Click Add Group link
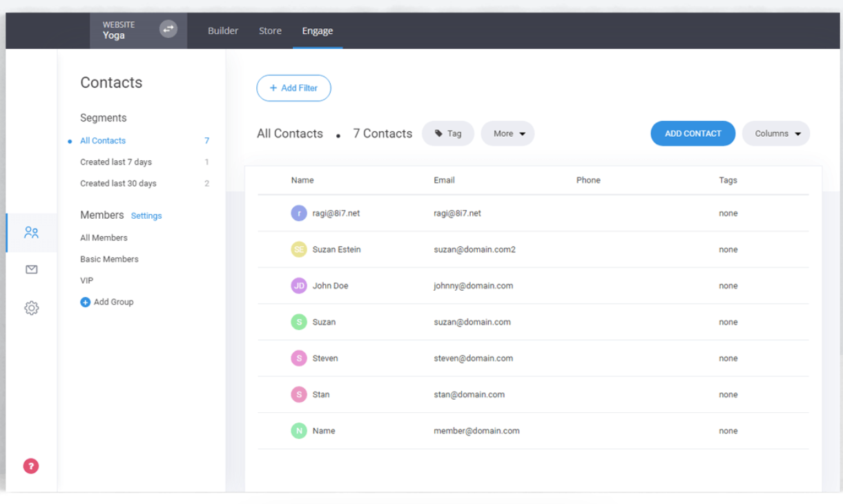 click(x=113, y=302)
